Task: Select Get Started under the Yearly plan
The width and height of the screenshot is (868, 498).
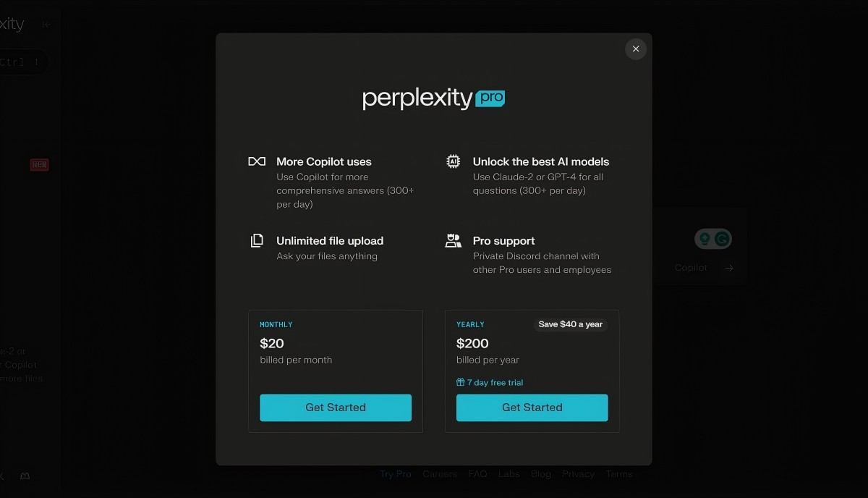Action: coord(532,407)
